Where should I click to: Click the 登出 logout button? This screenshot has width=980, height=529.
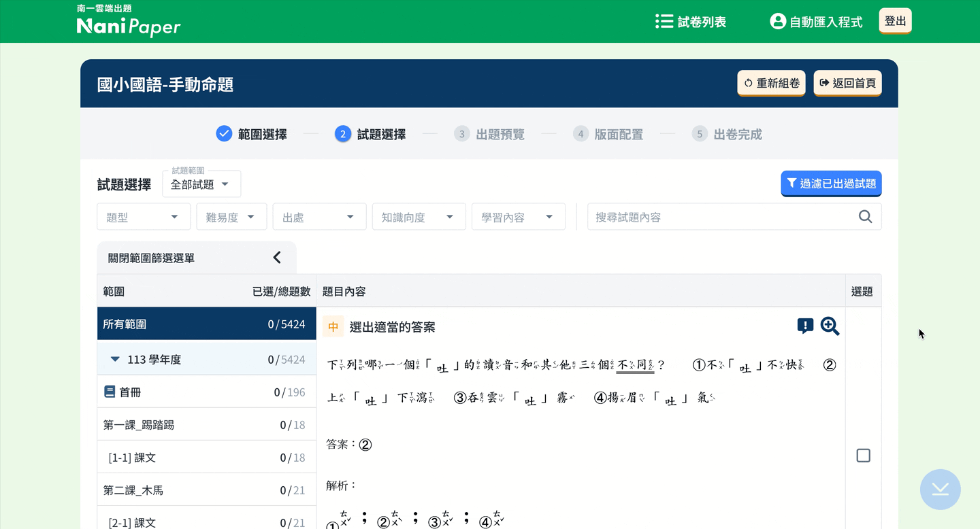[895, 21]
